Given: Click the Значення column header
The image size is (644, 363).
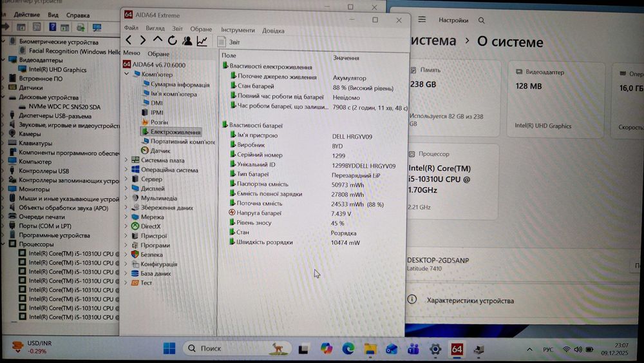Looking at the screenshot, I should pyautogui.click(x=346, y=58).
